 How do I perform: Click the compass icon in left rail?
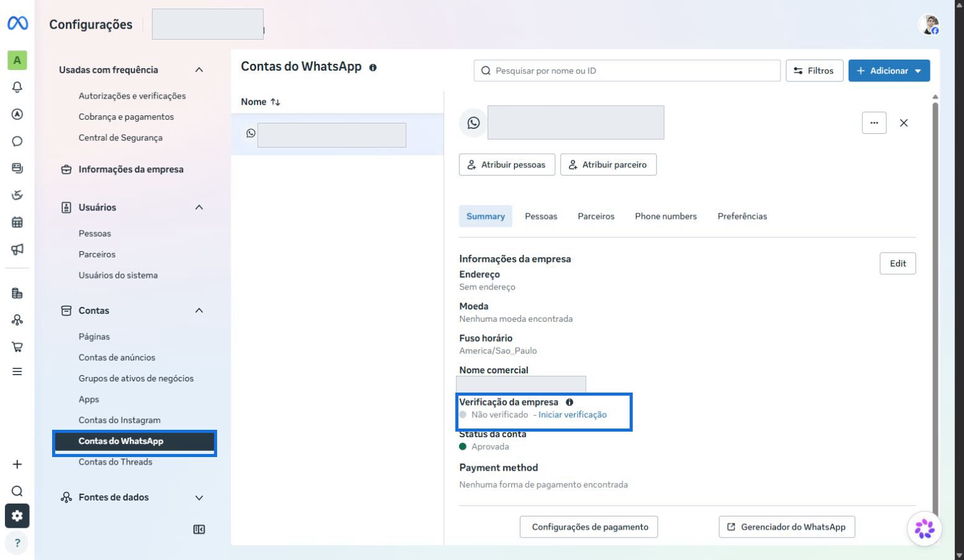click(17, 114)
